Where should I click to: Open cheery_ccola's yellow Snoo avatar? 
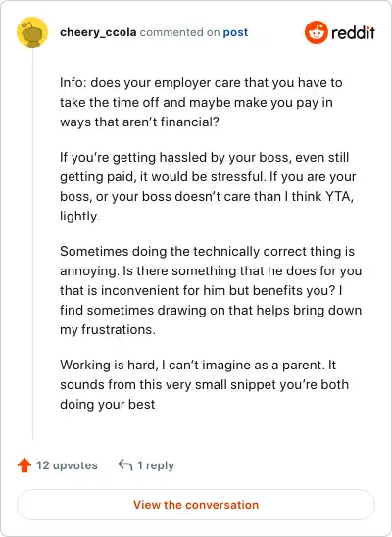pos(32,32)
